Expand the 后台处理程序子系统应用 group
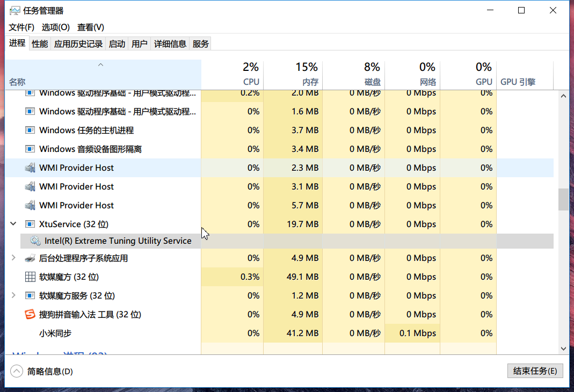The height and width of the screenshot is (392, 574). coord(12,258)
